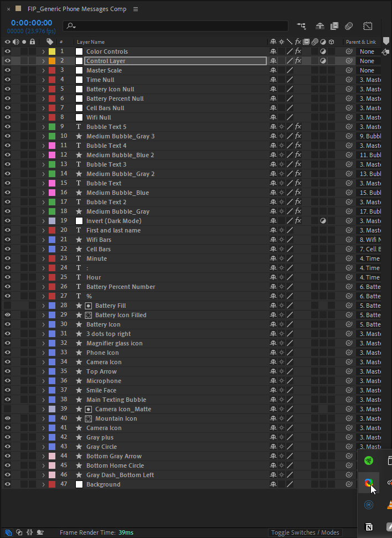Expand the Control Layer properties
The height and width of the screenshot is (538, 392).
point(44,61)
